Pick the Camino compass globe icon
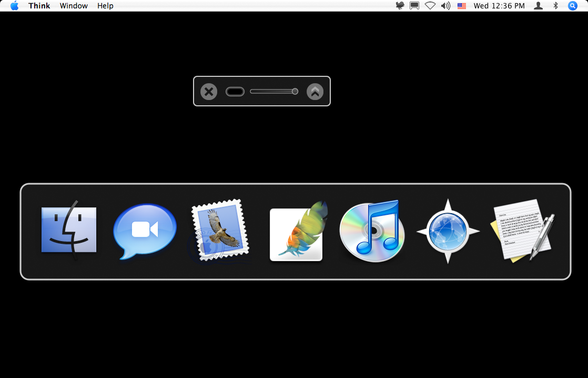The width and height of the screenshot is (588, 378). pos(448,231)
